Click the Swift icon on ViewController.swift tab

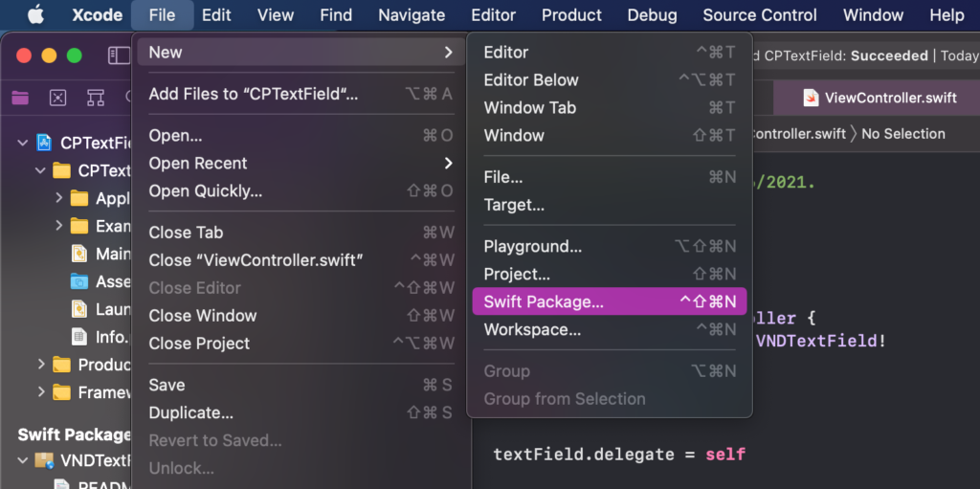[x=812, y=98]
